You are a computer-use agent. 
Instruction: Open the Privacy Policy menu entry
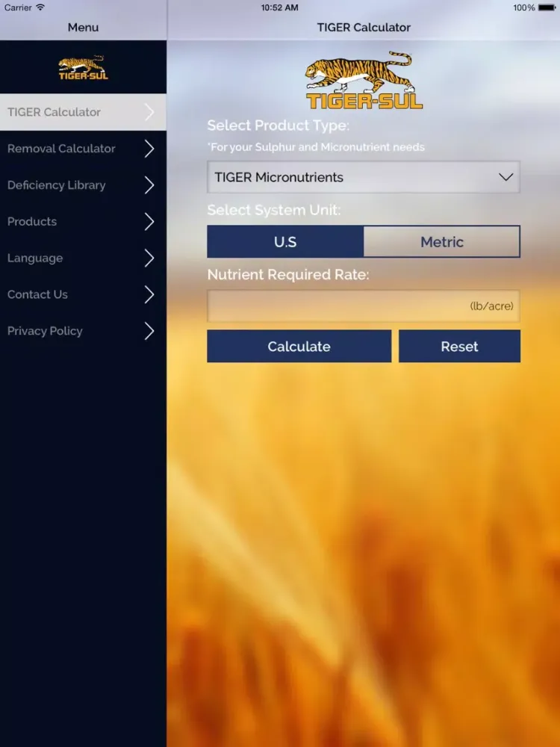[83, 331]
